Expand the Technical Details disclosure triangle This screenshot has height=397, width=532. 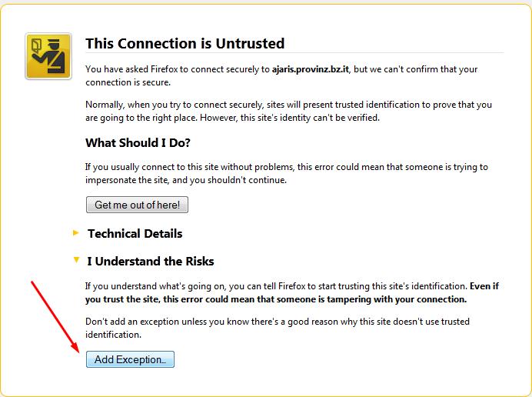click(75, 232)
